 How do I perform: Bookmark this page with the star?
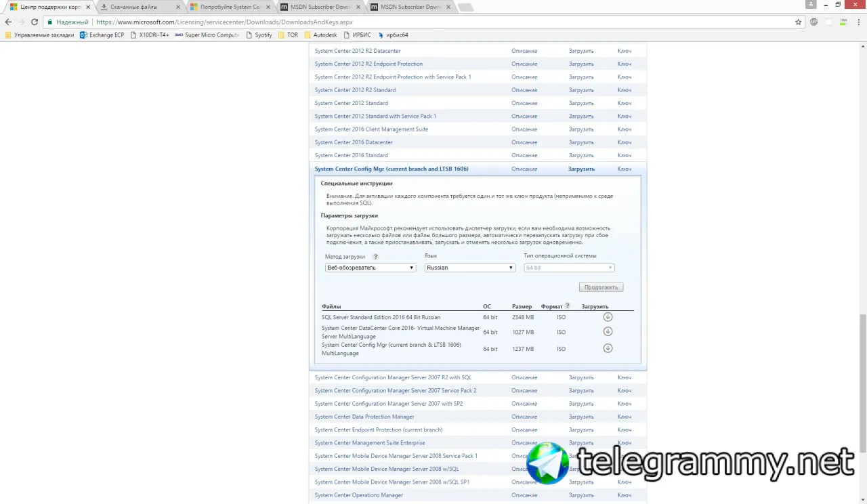799,22
